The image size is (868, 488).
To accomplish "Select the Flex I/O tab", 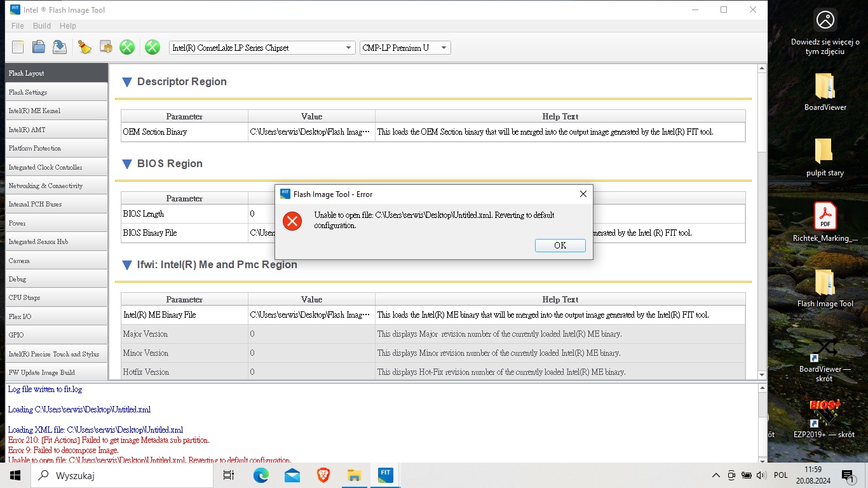I will click(57, 316).
